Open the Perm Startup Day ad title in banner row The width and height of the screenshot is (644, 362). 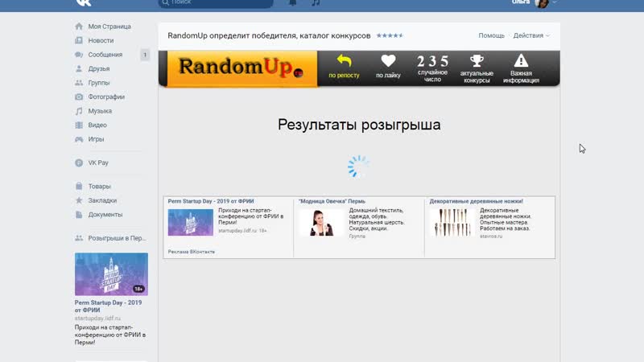click(211, 201)
